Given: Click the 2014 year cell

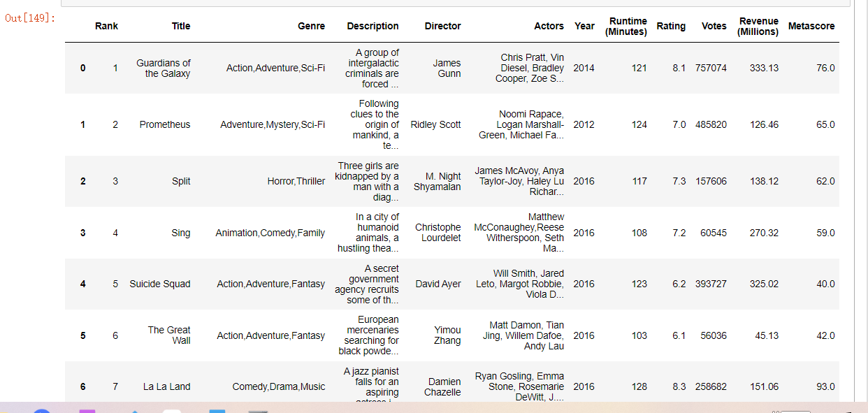Looking at the screenshot, I should pos(584,68).
